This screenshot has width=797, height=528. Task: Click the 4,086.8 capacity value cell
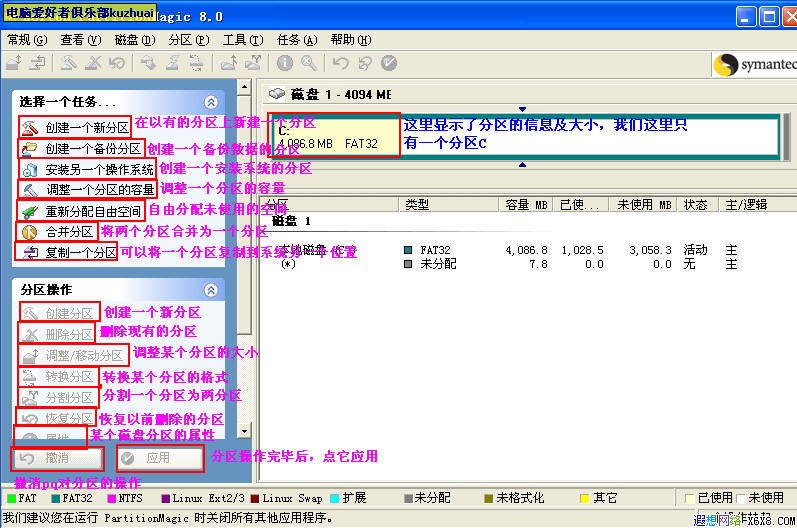coord(527,250)
